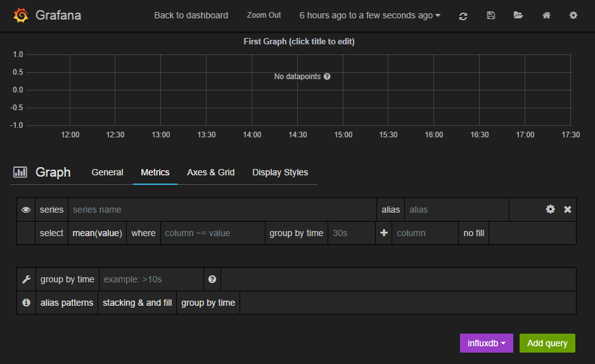Click the Graph panel bar-chart icon
The image size is (595, 364).
coord(20,172)
